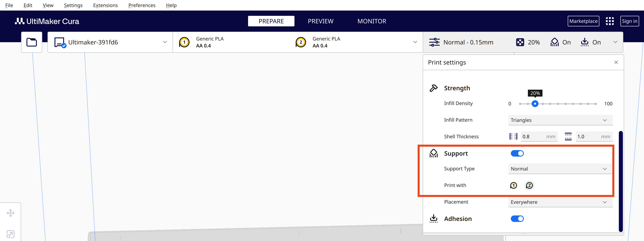Set infill slider to the 100 end tick
The height and width of the screenshot is (241, 644).
[x=596, y=104]
